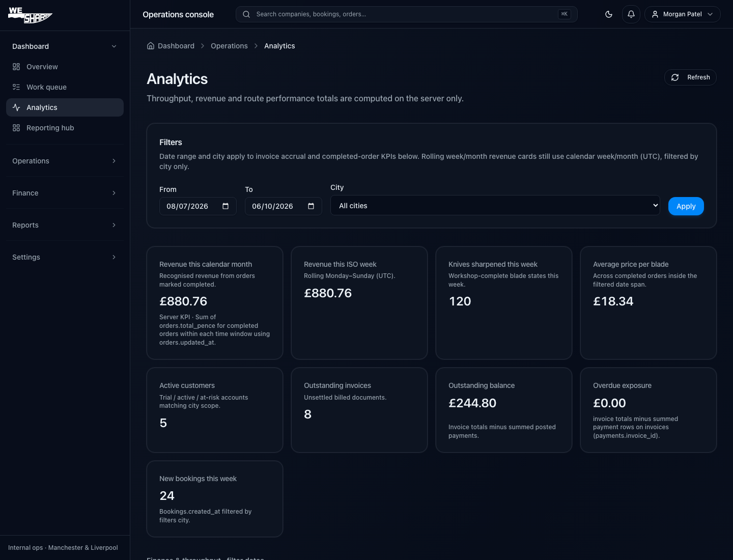Expand the Reports sidebar section

(65, 225)
